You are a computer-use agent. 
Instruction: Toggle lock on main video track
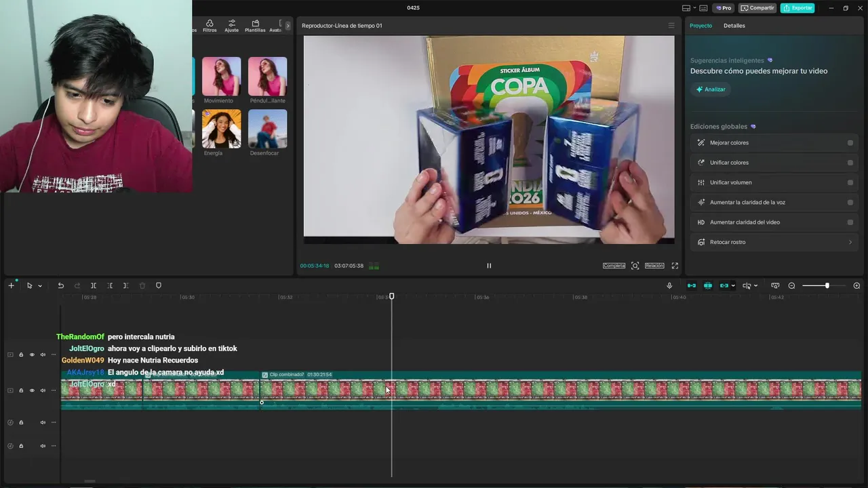[21, 390]
